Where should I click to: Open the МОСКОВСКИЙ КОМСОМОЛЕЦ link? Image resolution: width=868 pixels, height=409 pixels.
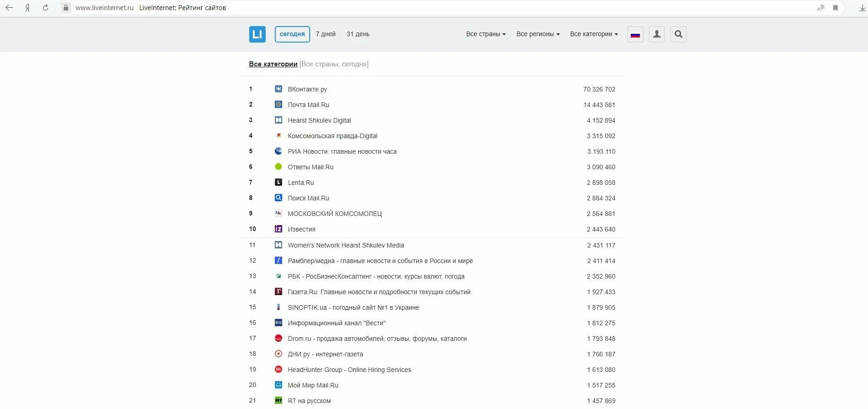pos(335,214)
